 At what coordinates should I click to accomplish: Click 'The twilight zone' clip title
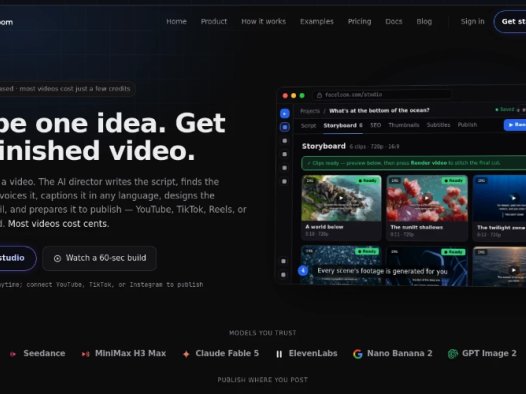[x=501, y=228]
